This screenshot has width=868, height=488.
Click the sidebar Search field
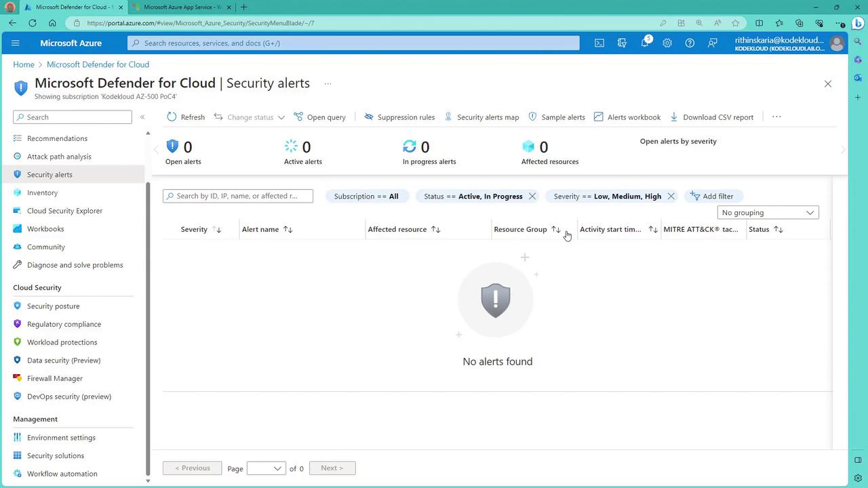coord(73,117)
